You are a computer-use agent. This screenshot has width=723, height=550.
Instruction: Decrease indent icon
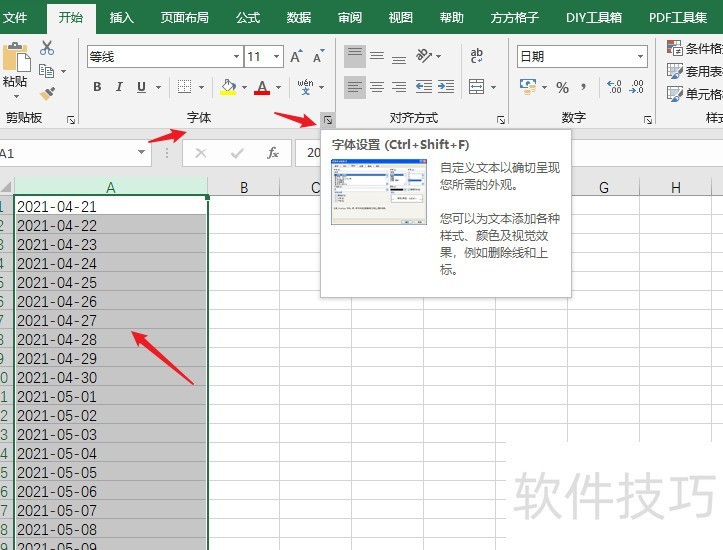424,87
